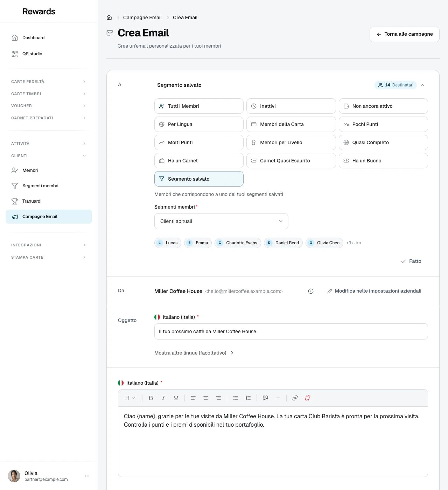Open Dashboard in the sidebar
448x490 pixels.
[49, 38]
